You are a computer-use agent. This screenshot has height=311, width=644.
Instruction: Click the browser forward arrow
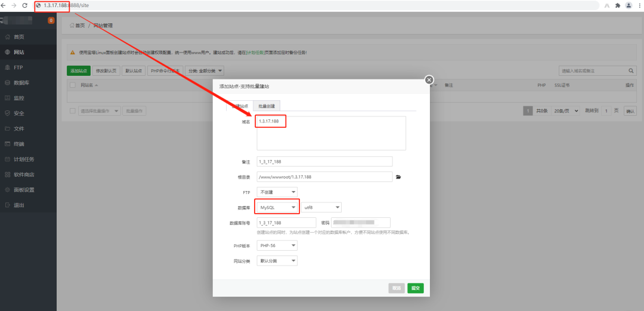tap(14, 5)
